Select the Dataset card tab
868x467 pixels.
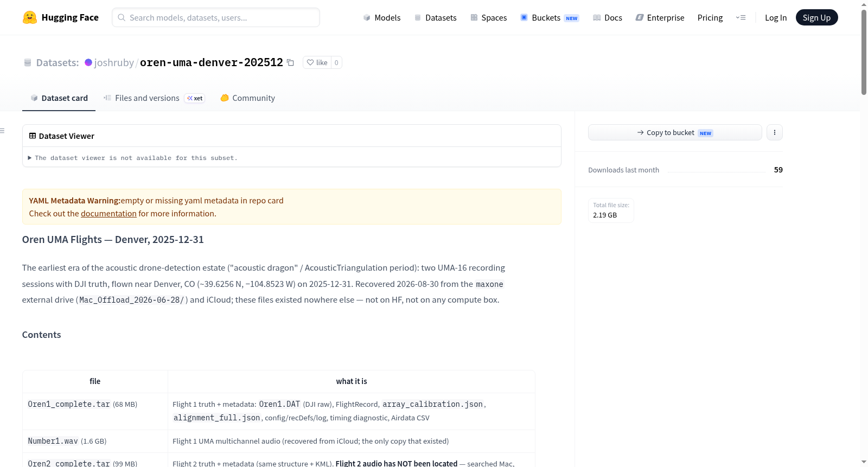pos(59,98)
